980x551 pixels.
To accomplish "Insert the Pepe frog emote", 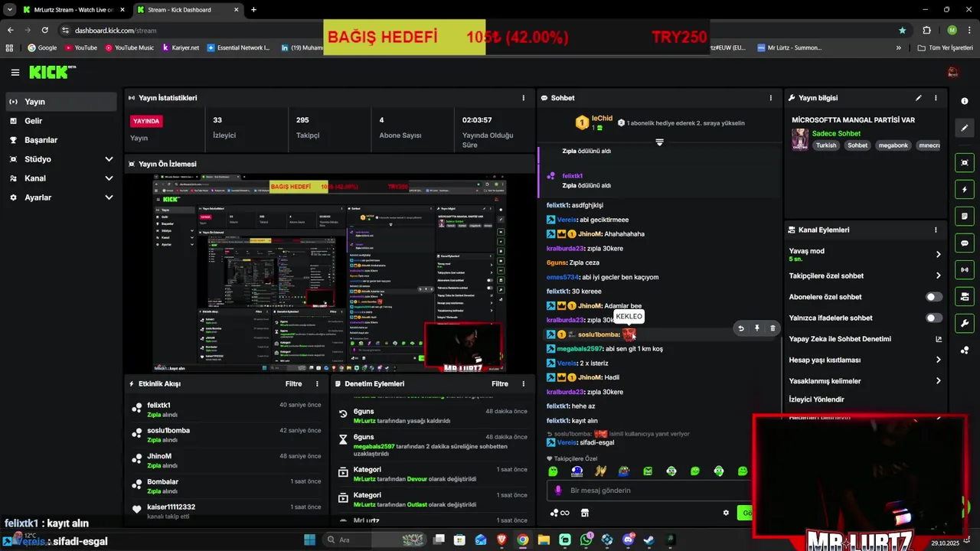I will tap(624, 471).
